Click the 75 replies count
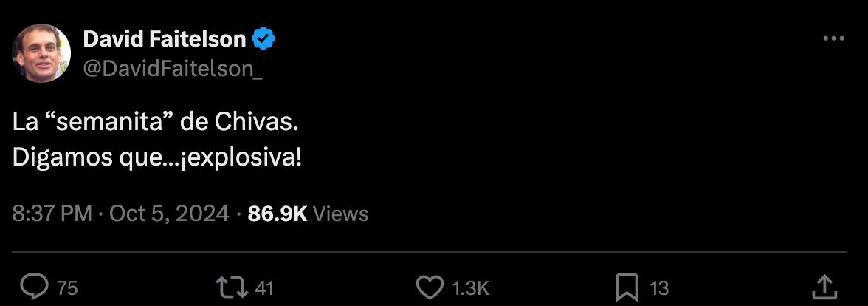Viewport: 868px width, 306px height. [67, 288]
